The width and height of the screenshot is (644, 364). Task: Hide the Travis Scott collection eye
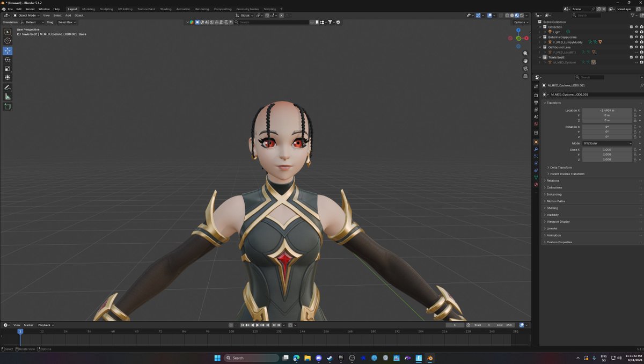tap(636, 57)
